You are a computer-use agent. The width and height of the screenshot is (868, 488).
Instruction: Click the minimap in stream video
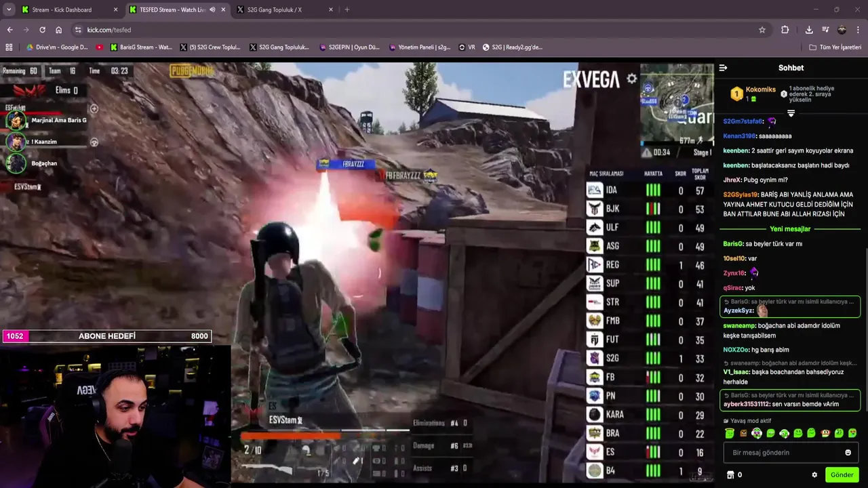[x=677, y=104]
